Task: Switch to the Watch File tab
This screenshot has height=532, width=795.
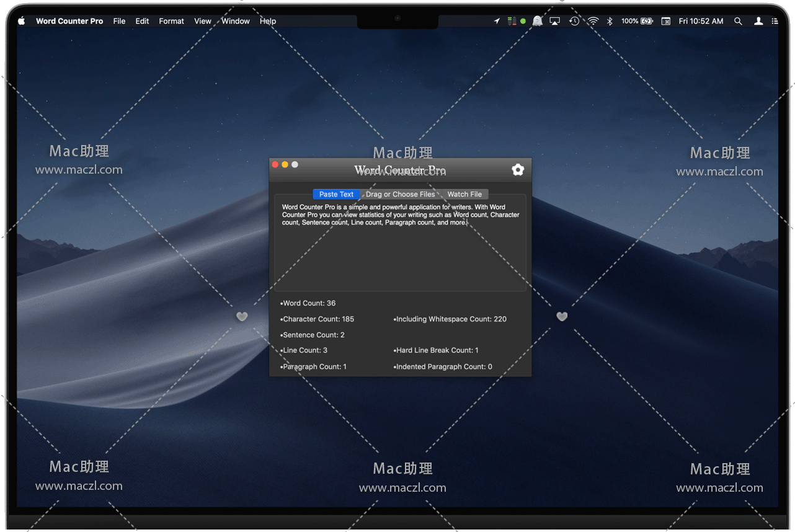Action: 464,194
